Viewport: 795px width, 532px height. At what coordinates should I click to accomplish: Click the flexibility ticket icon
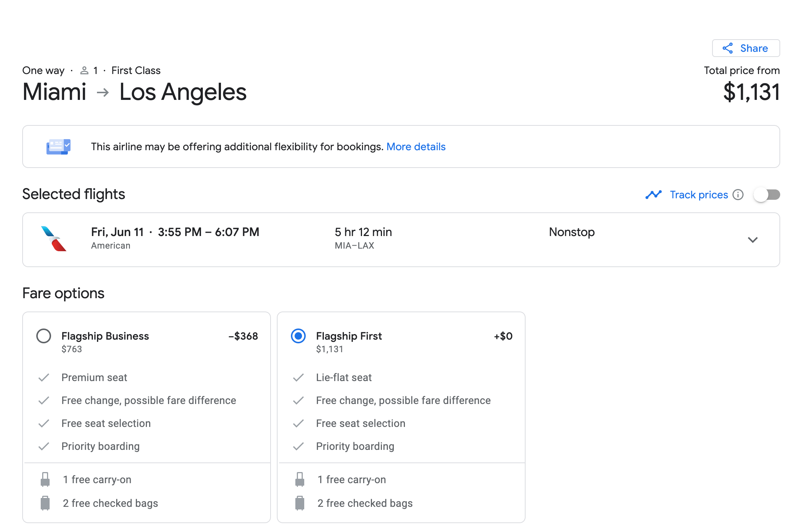(58, 147)
